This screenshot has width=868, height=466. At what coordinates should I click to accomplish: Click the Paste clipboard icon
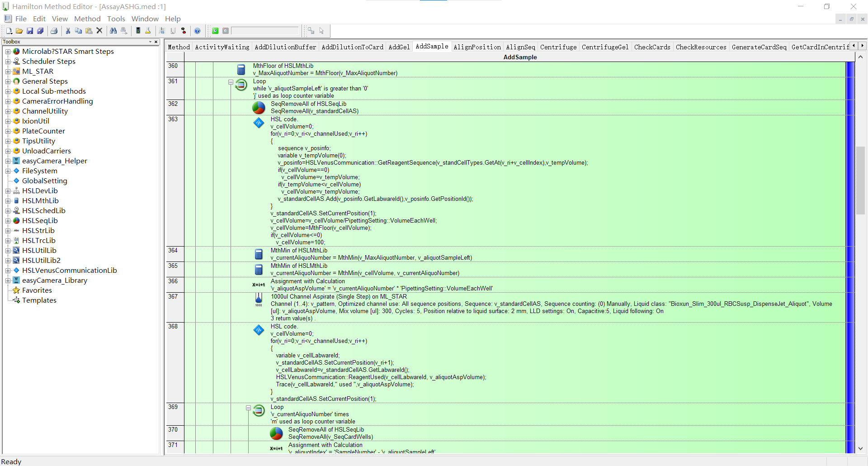[89, 31]
